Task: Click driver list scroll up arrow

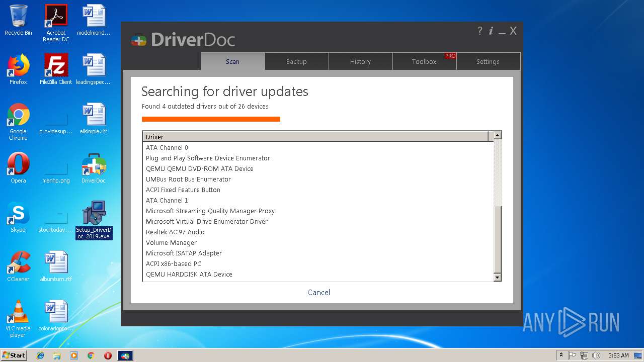Action: coord(497,136)
